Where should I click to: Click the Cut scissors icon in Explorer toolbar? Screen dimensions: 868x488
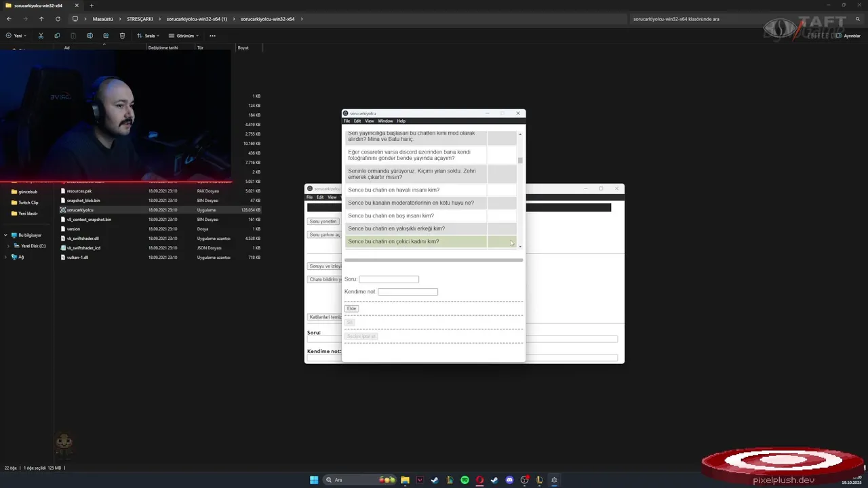[x=41, y=36]
